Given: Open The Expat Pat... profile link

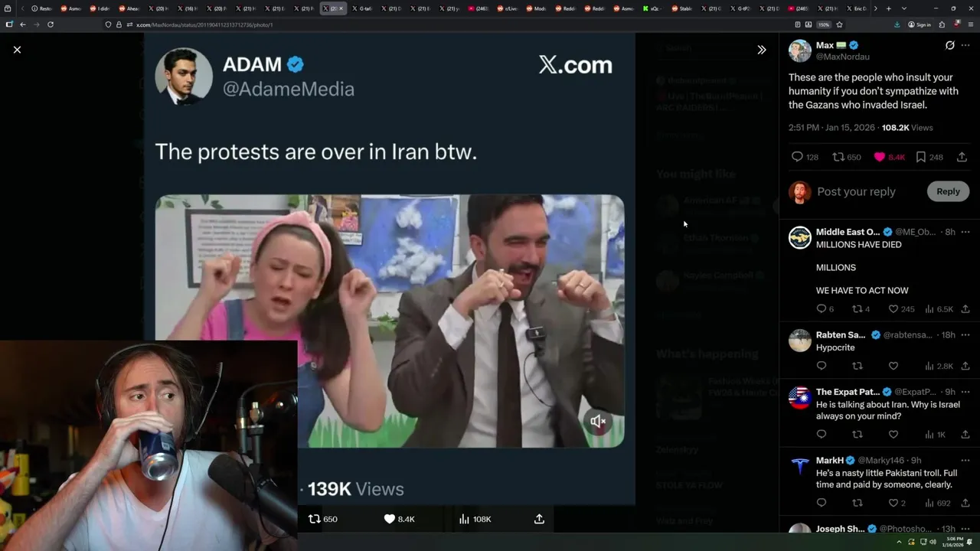Looking at the screenshot, I should tap(848, 392).
